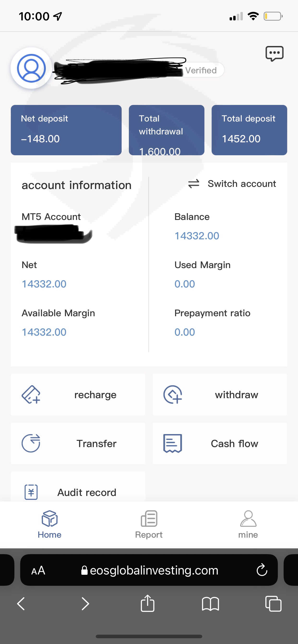The width and height of the screenshot is (298, 644).
Task: Tap the Net deposit card
Action: 66,130
